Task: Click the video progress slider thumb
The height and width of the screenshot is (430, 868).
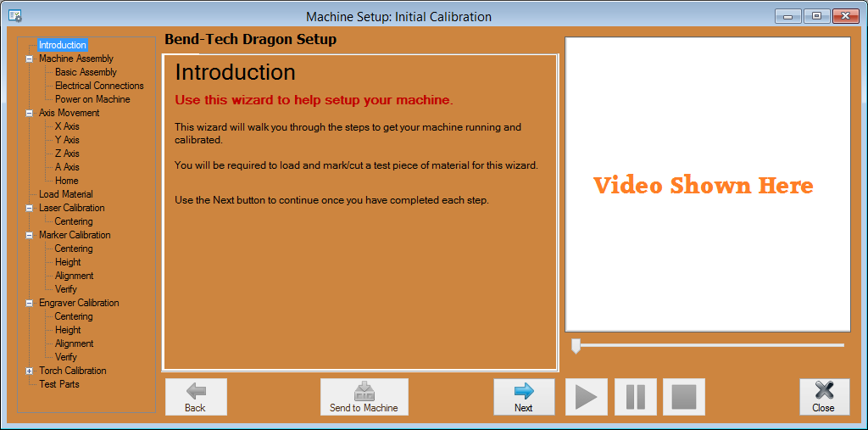Action: click(x=576, y=346)
